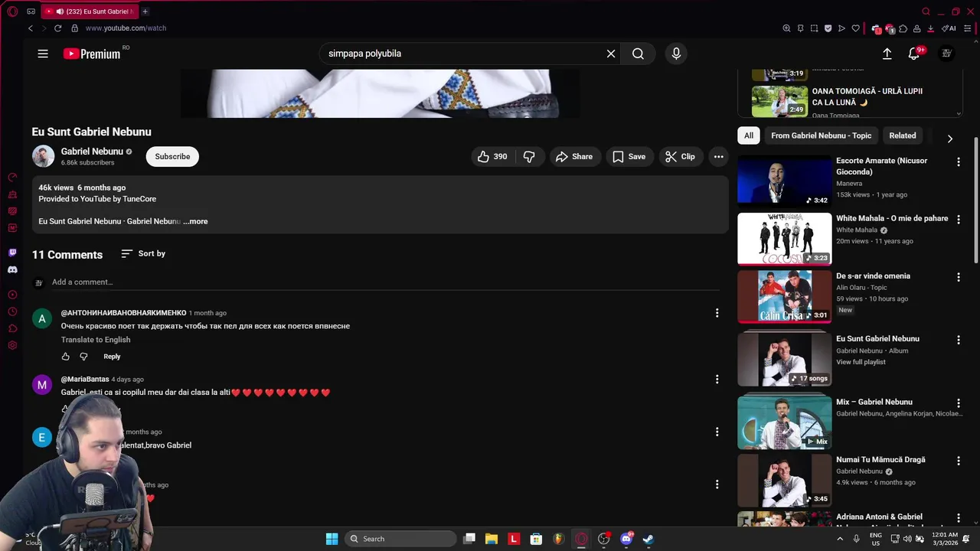Expand description with ...more

[x=195, y=221]
